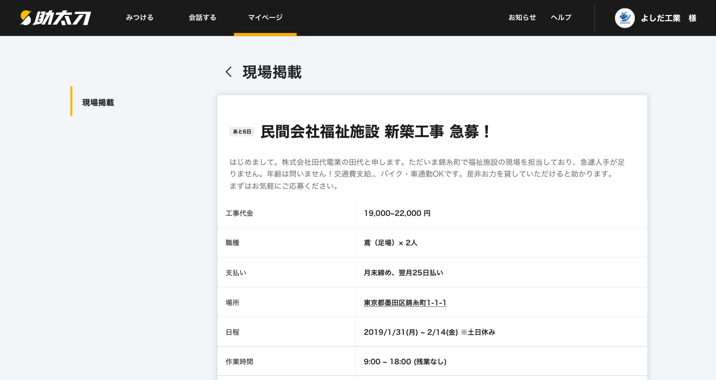Open the よしだ工業 account menu
Screen dimensions: 716x380
tap(669, 18)
